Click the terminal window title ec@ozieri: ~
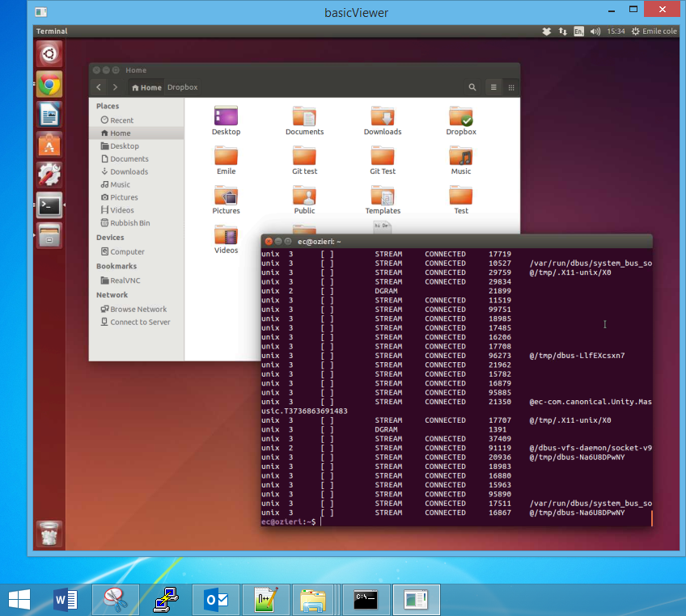This screenshot has height=616, width=686. pos(320,242)
